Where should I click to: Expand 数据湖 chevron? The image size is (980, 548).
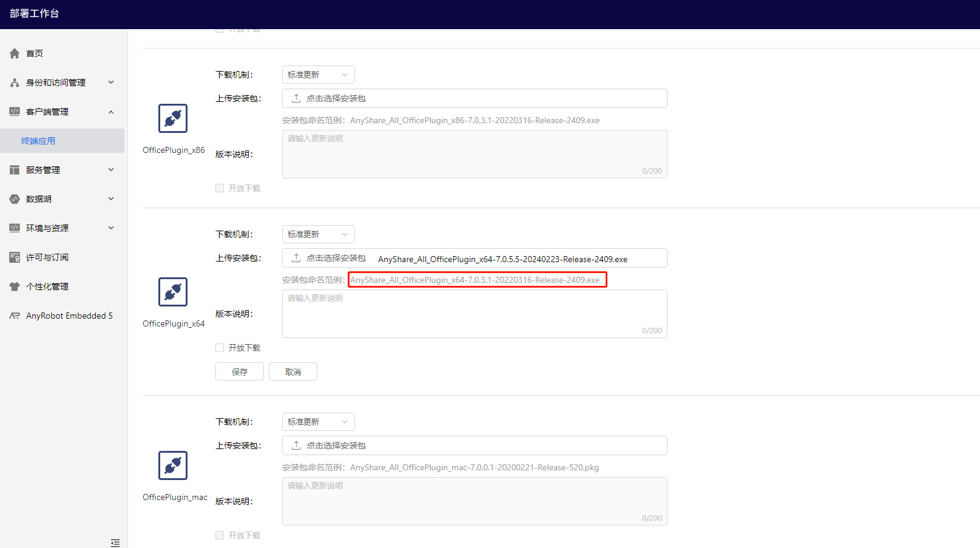pos(111,199)
